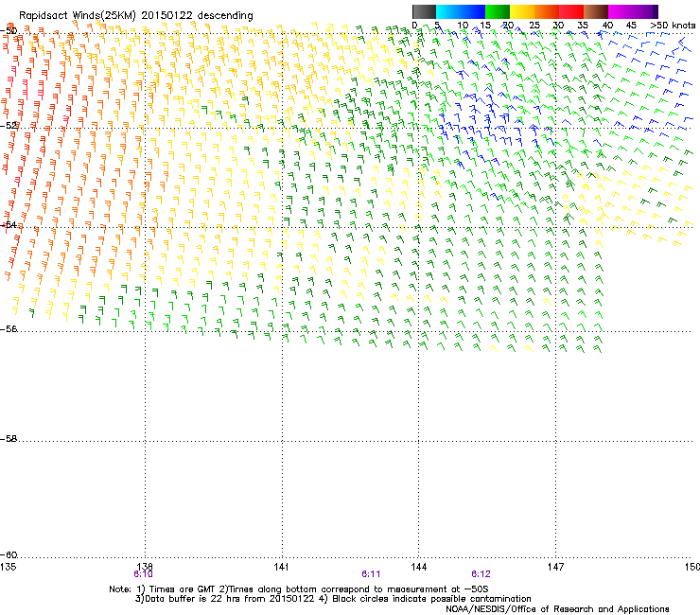
Task: Click the '-58' latitude axis label
Action: click(9, 439)
